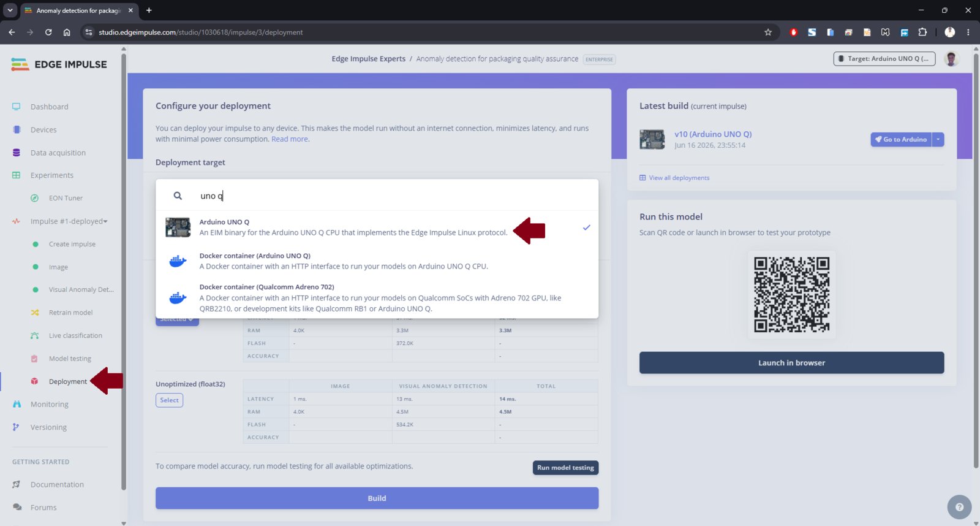
Task: Click the Arduino UNO Q board thumbnail in list
Action: 178,227
